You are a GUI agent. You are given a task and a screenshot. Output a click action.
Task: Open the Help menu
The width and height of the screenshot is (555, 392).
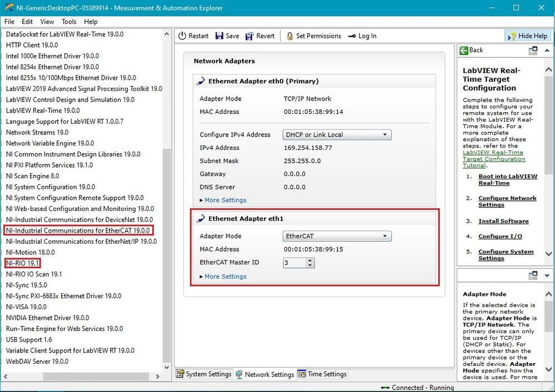(x=91, y=22)
